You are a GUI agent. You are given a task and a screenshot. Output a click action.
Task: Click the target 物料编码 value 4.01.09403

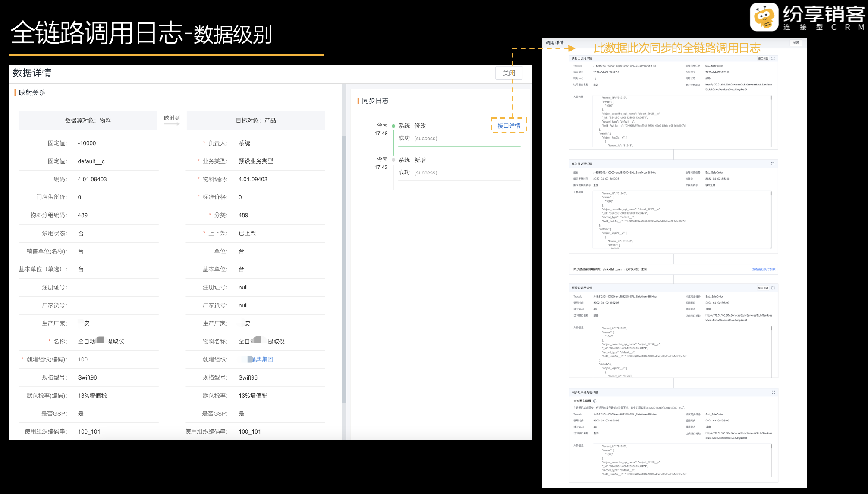(x=253, y=179)
